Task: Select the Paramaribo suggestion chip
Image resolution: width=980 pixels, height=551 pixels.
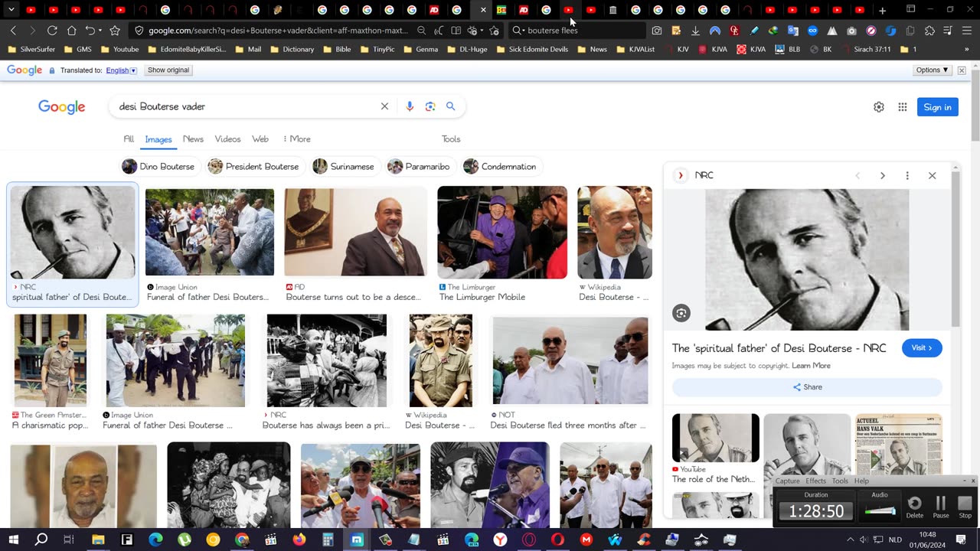Action: coord(420,166)
